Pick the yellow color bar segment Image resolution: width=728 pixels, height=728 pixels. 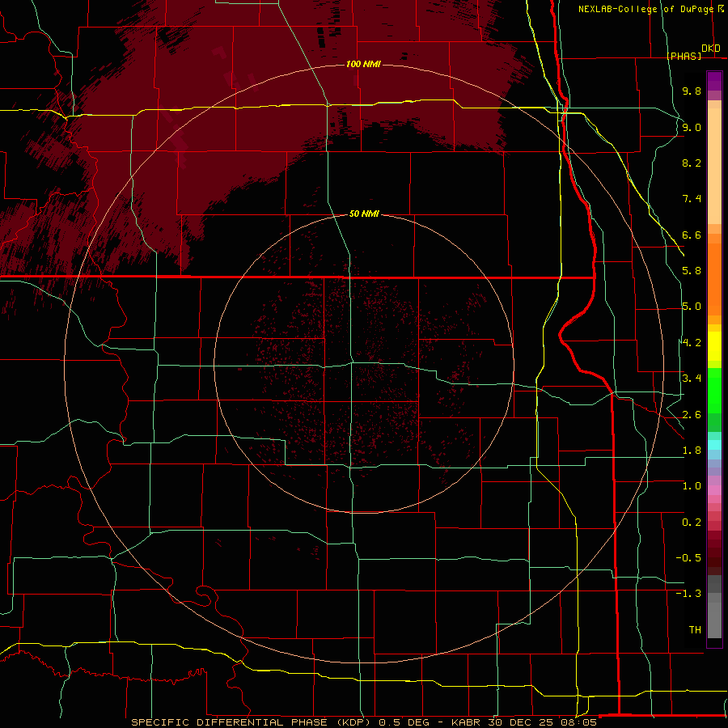[x=714, y=346]
